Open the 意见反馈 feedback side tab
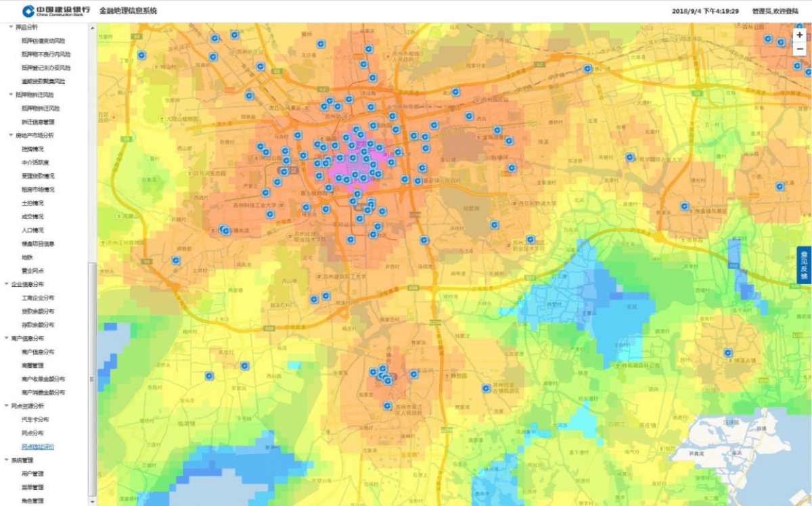The width and height of the screenshot is (812, 506). [x=805, y=264]
